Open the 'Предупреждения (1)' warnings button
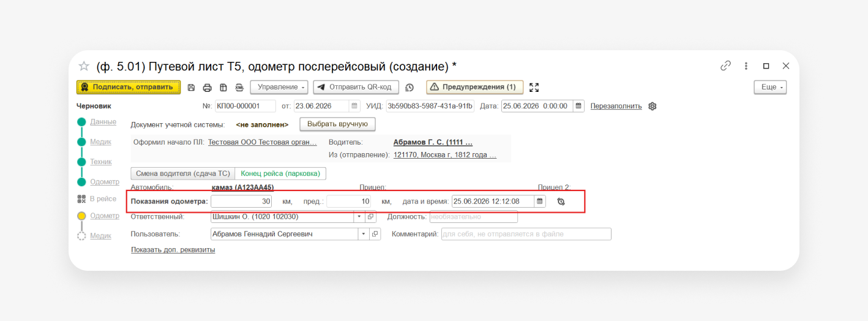868x321 pixels. tap(475, 88)
